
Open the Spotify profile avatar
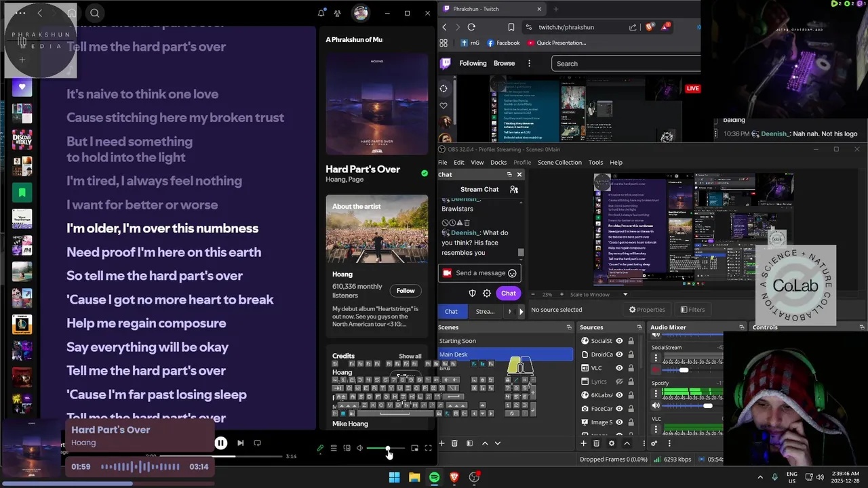(361, 13)
